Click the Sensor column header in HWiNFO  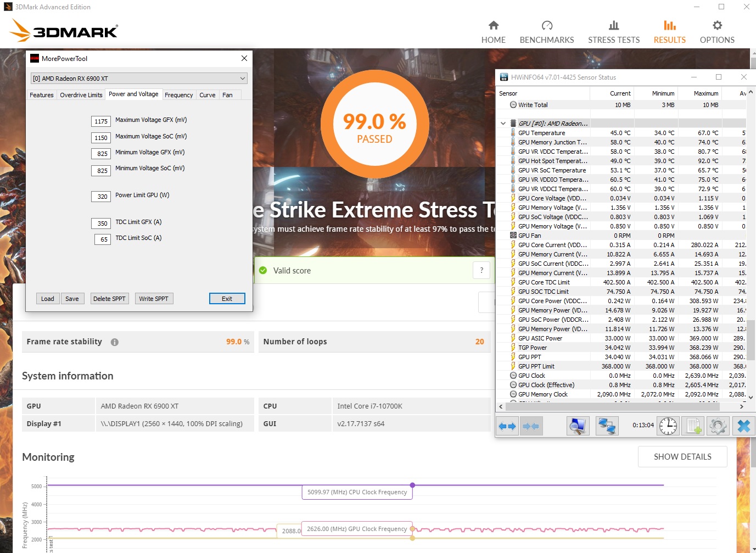click(x=543, y=93)
